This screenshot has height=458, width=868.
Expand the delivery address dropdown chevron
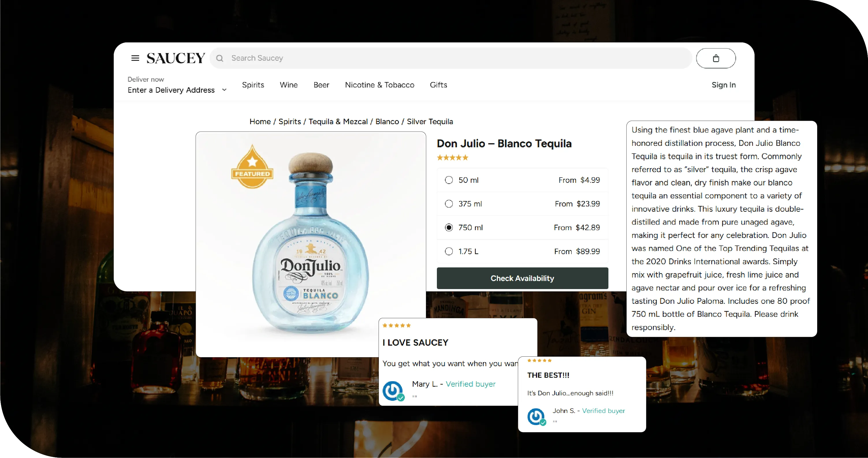point(224,90)
